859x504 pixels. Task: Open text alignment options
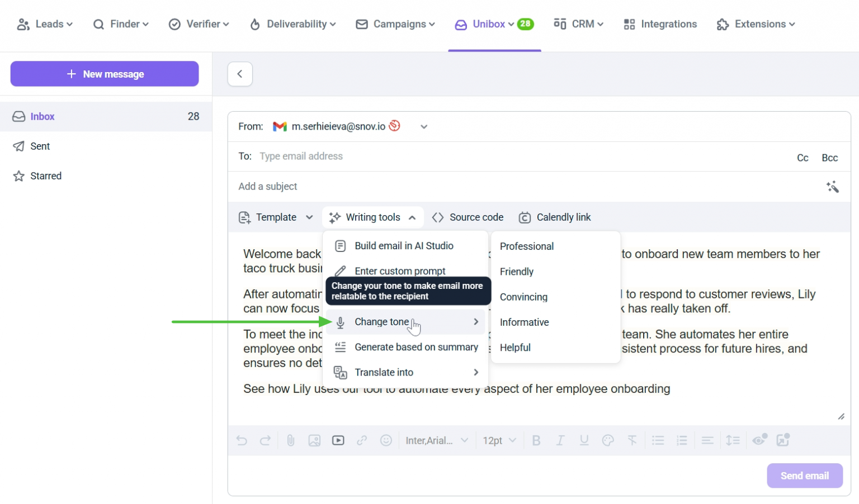click(x=707, y=440)
